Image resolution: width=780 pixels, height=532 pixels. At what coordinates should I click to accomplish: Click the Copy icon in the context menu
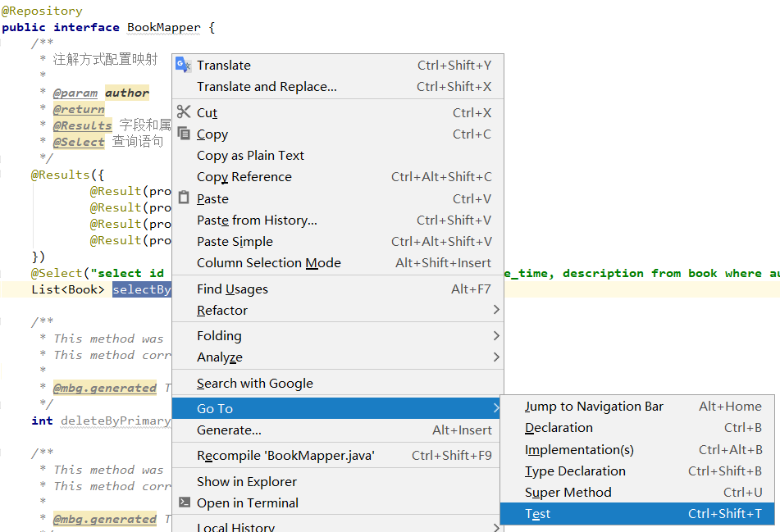coord(184,134)
